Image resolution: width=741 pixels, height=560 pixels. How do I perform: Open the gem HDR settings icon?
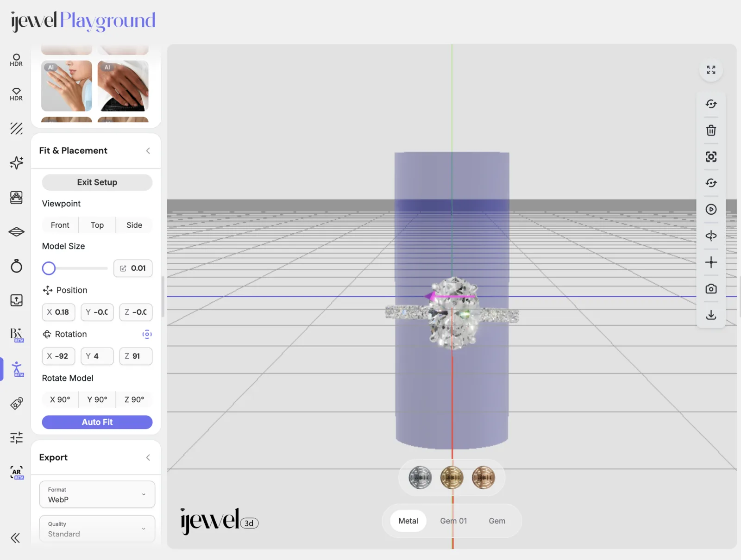tap(16, 94)
